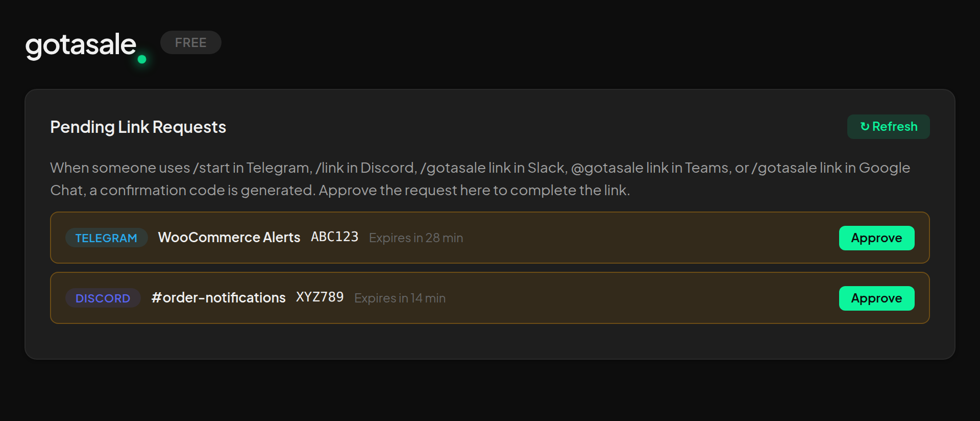Click the #order-notifications channel name

(x=218, y=297)
